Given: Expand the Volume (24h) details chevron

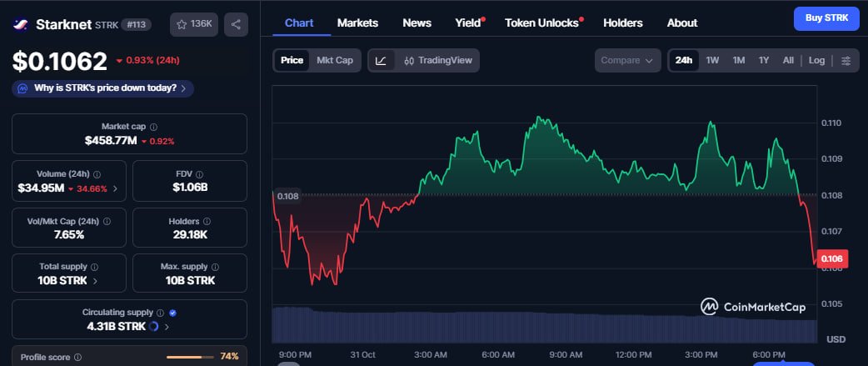Looking at the screenshot, I should click(x=114, y=188).
